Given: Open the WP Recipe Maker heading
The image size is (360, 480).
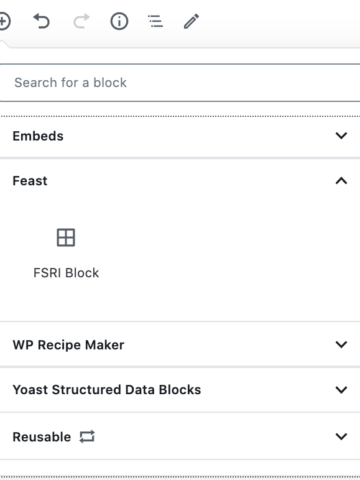Looking at the screenshot, I should point(68,345).
